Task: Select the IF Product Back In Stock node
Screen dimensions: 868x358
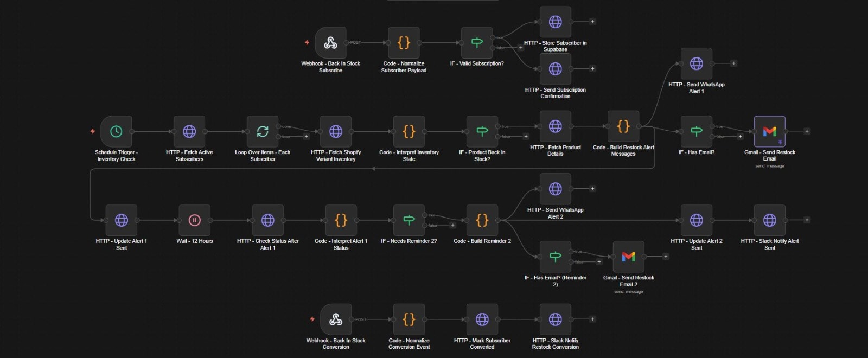Action: (482, 131)
